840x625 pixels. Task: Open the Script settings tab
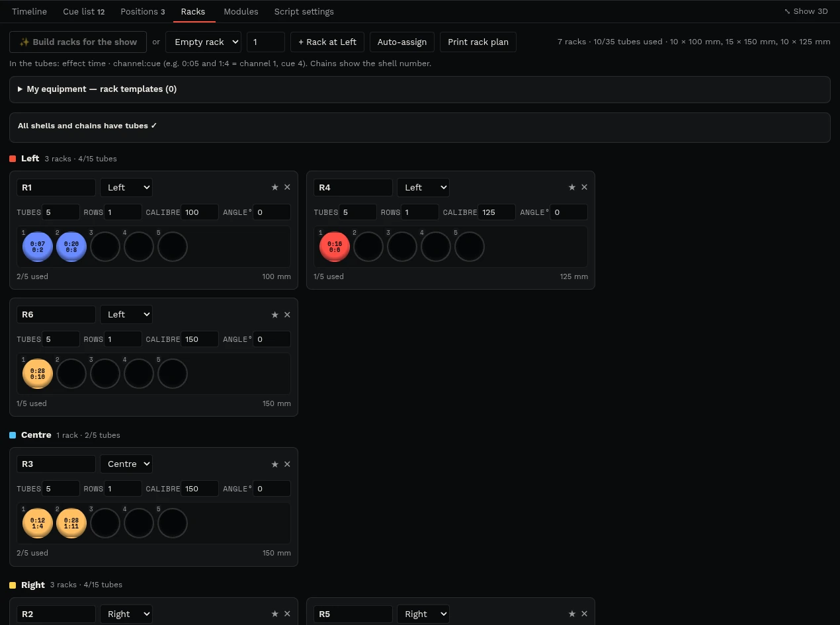point(304,11)
